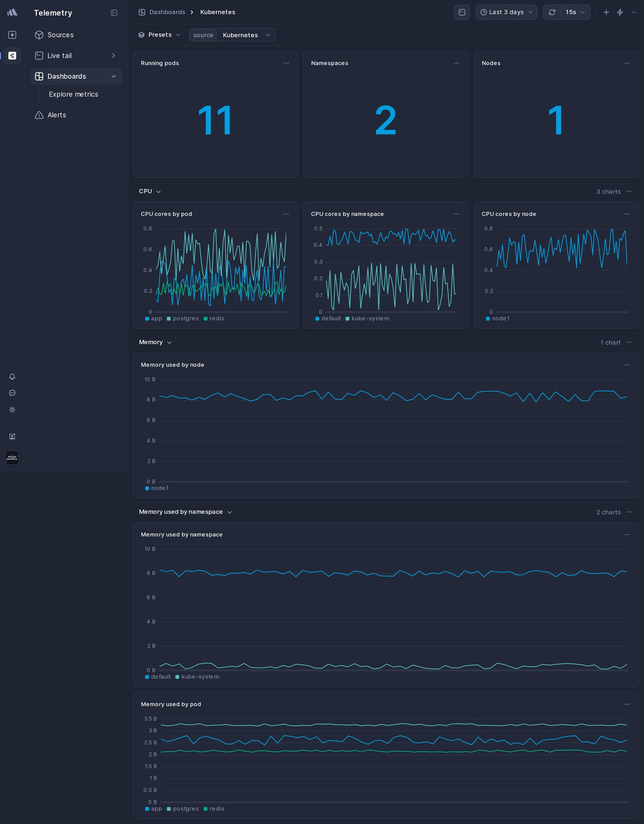
Task: Open the Alerts page
Action: [56, 115]
